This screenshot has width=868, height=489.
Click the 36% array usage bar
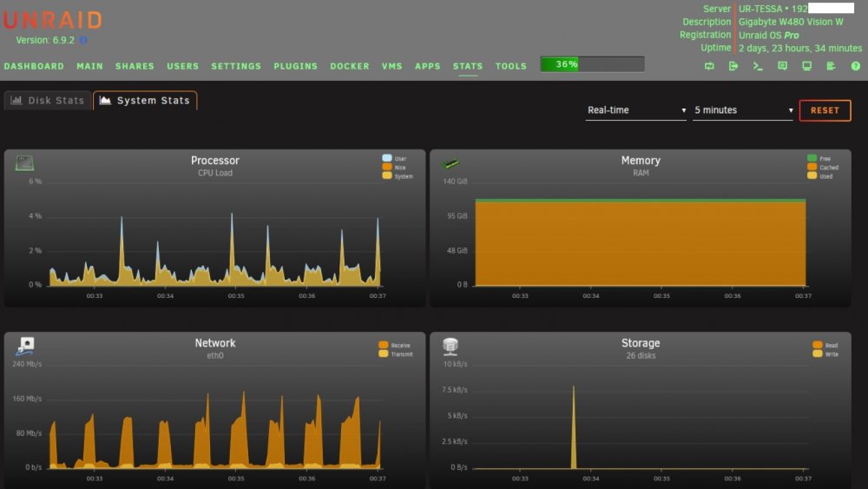(x=592, y=64)
